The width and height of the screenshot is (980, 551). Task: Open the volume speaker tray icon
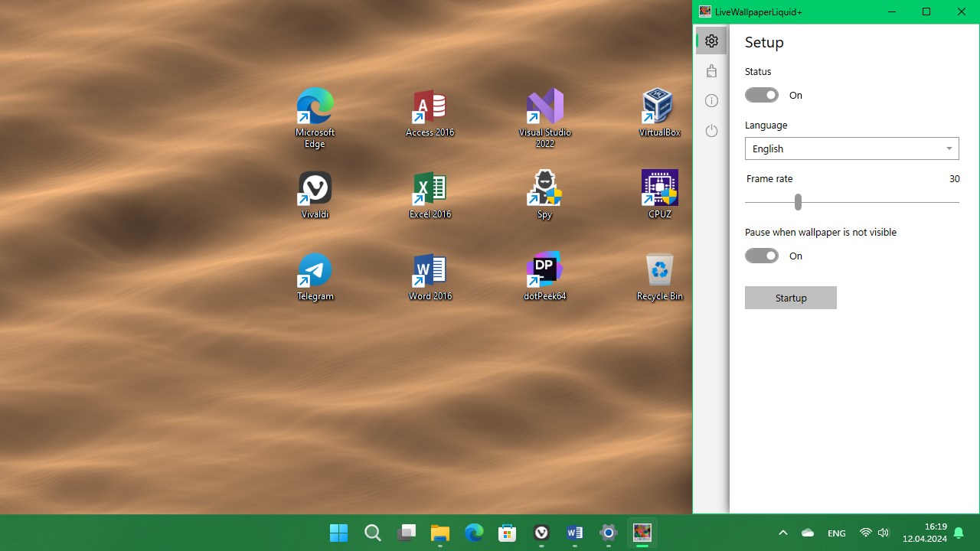(884, 533)
